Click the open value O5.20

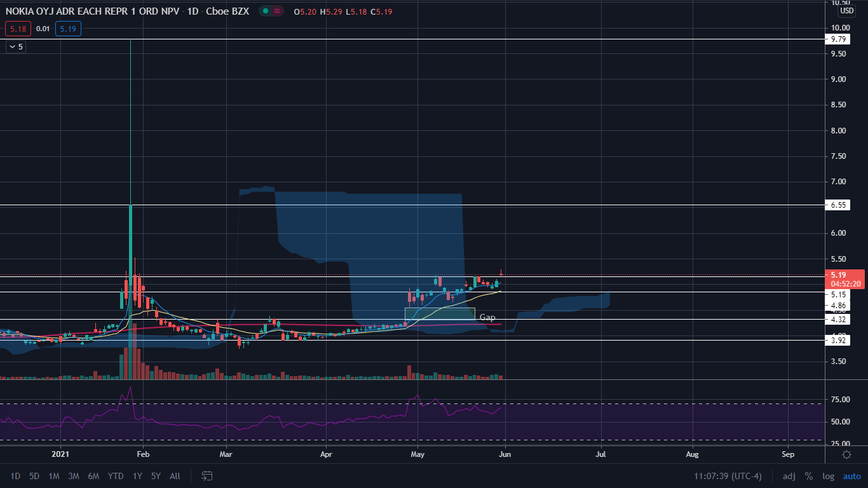pyautogui.click(x=305, y=11)
